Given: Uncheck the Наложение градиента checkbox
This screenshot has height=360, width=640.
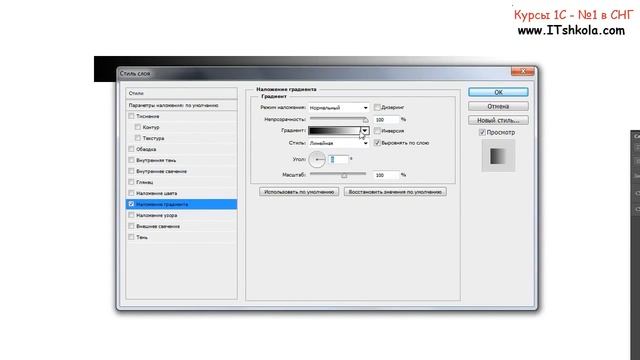Looking at the screenshot, I should click(x=131, y=204).
